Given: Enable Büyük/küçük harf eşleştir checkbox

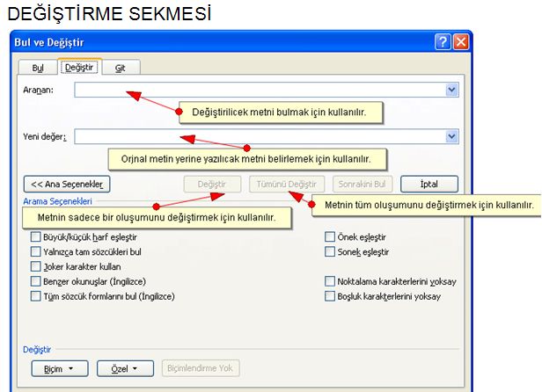Looking at the screenshot, I should click(x=35, y=237).
